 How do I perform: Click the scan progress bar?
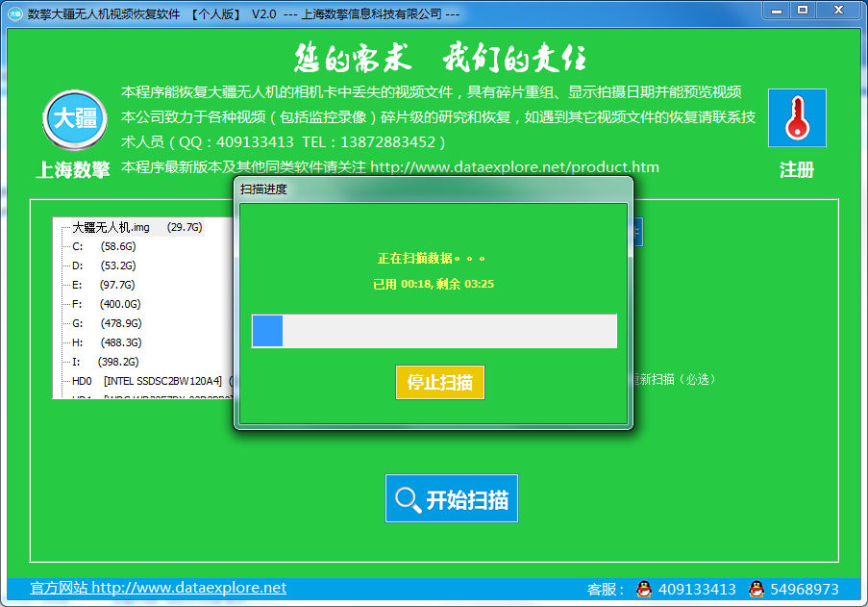[434, 331]
